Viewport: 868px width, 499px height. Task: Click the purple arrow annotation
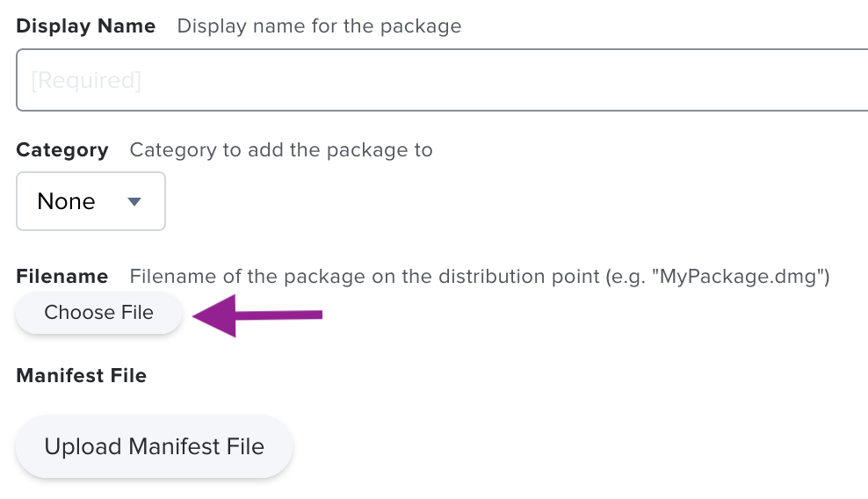click(257, 315)
